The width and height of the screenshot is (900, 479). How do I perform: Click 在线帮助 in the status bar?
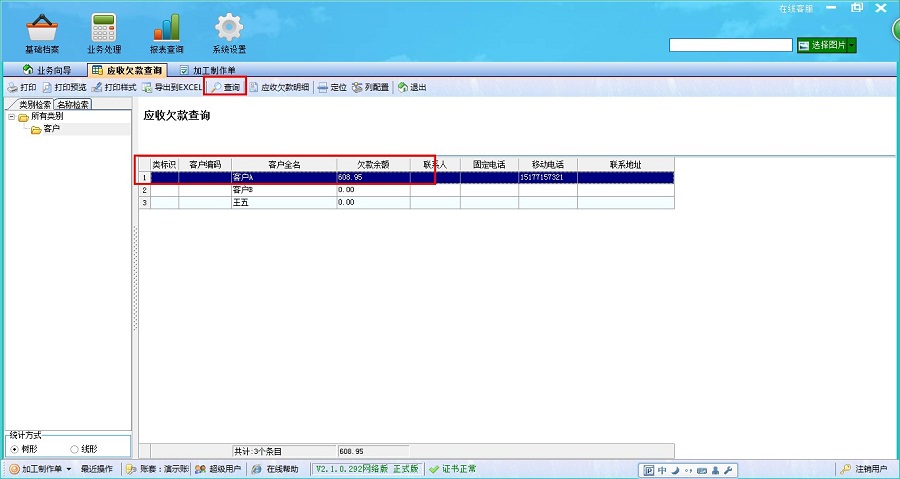coord(275,469)
